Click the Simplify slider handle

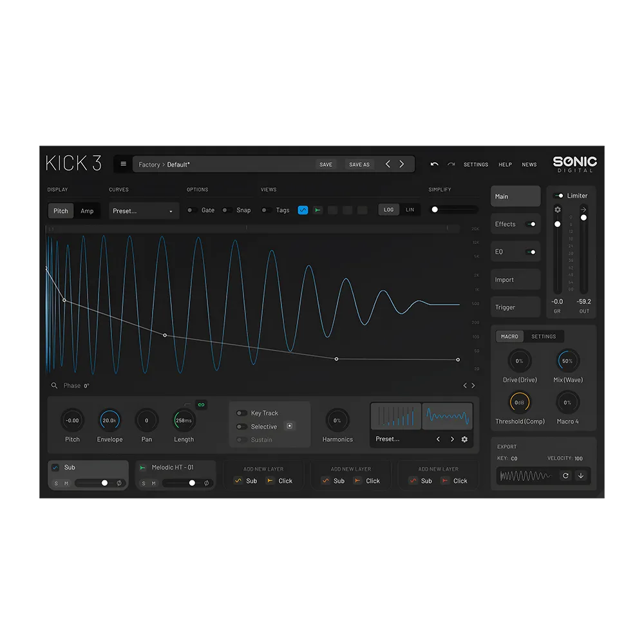click(x=435, y=209)
